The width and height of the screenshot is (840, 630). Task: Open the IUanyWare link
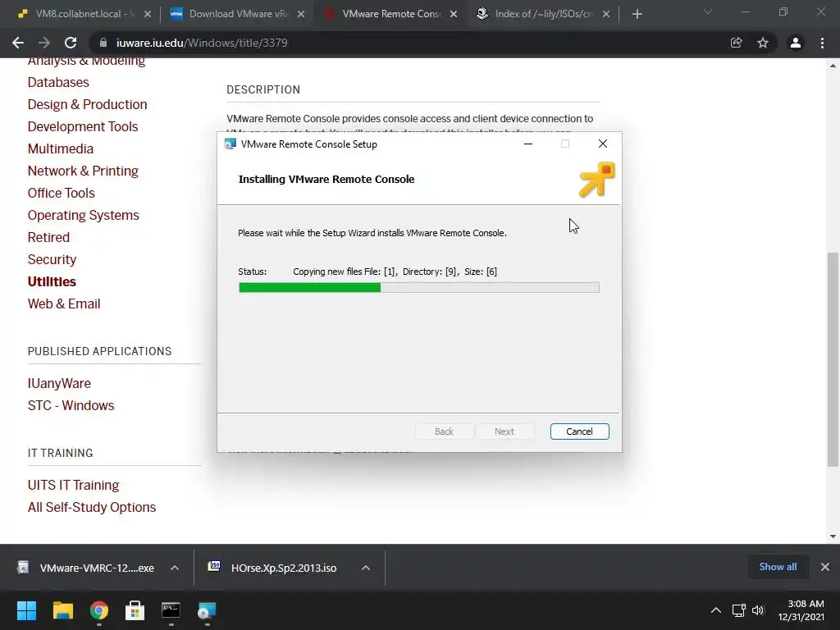point(59,383)
